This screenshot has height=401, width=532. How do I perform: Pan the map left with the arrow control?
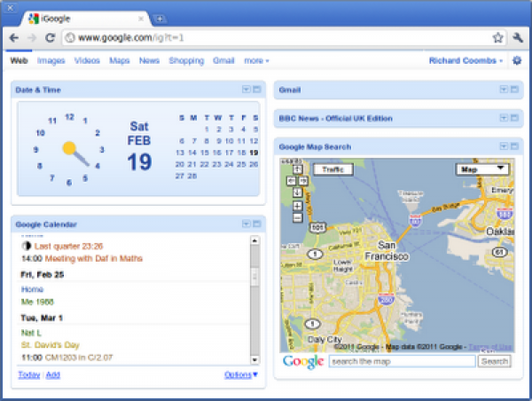tap(292, 181)
